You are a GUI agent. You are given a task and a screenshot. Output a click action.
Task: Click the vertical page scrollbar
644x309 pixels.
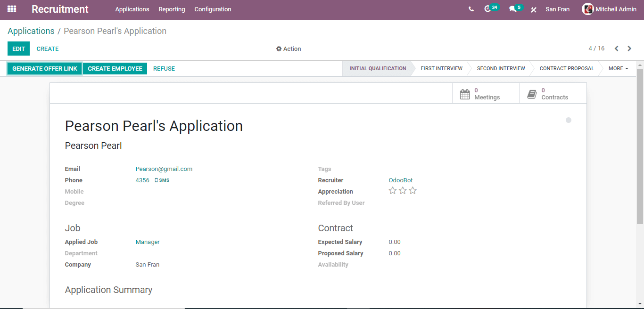(640, 146)
